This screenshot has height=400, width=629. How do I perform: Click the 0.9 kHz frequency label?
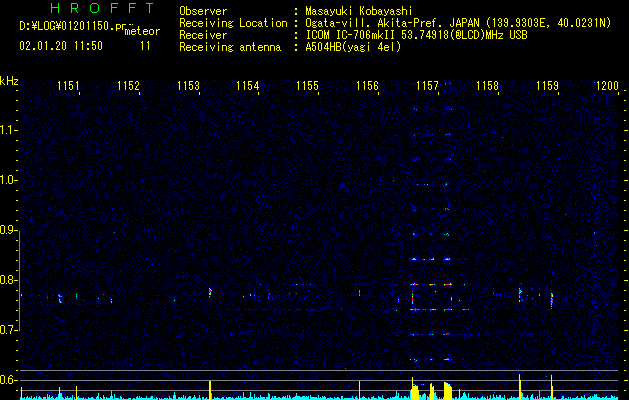coord(8,230)
